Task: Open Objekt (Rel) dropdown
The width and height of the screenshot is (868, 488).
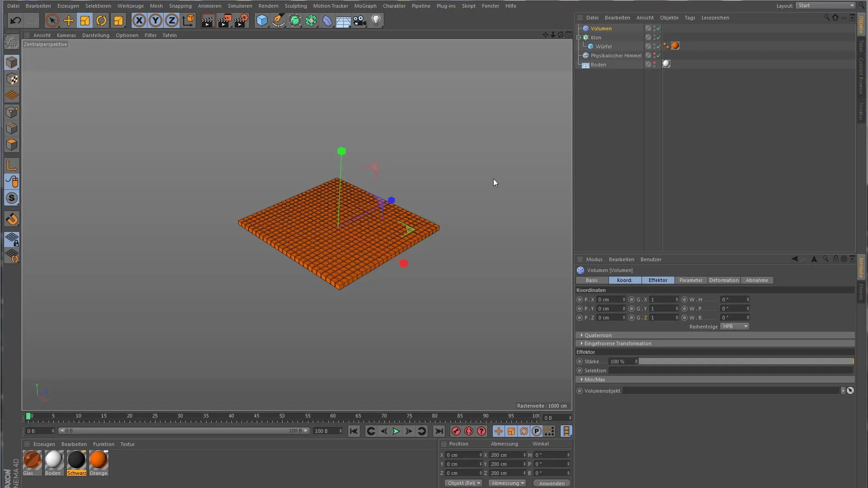Action: coord(464,483)
